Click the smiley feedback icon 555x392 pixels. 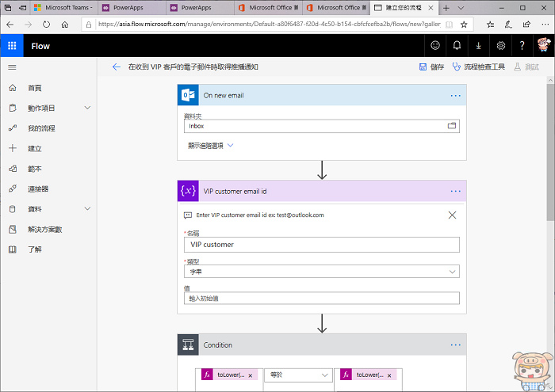click(x=435, y=46)
